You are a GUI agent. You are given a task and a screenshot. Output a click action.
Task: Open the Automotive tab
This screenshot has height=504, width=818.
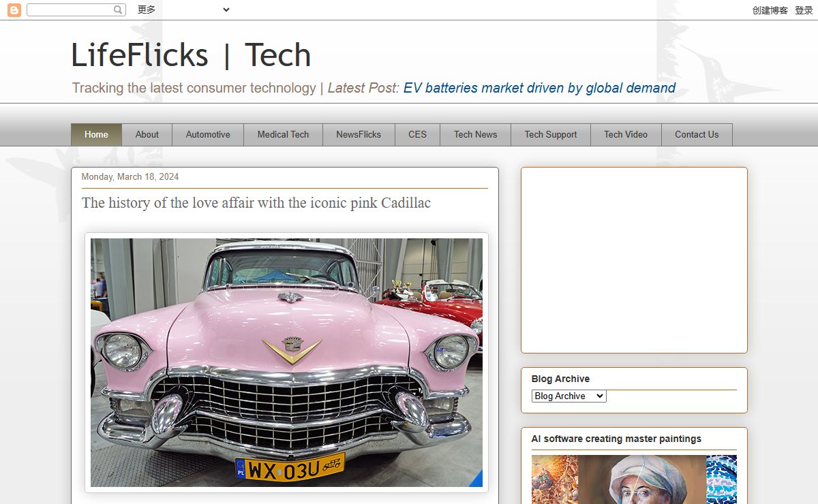click(208, 135)
